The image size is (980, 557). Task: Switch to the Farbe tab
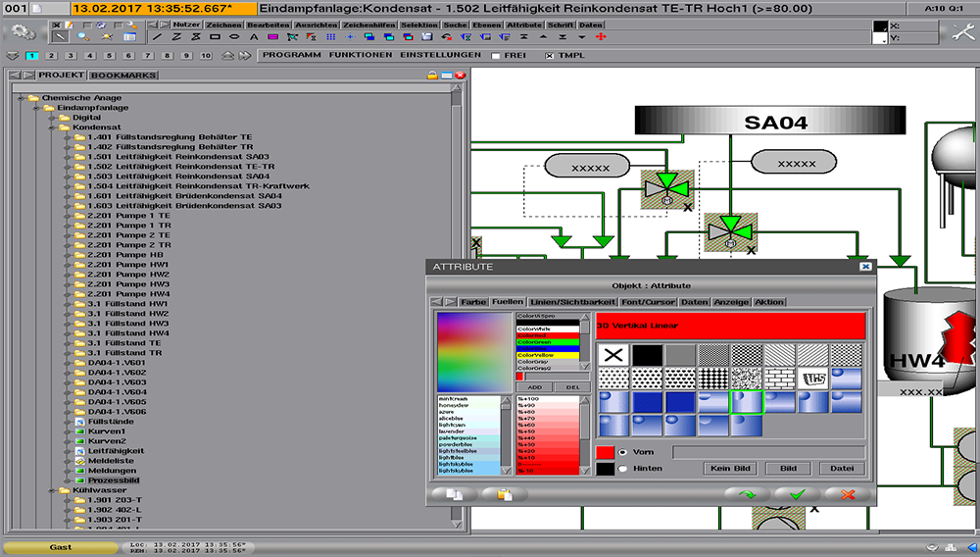point(473,302)
